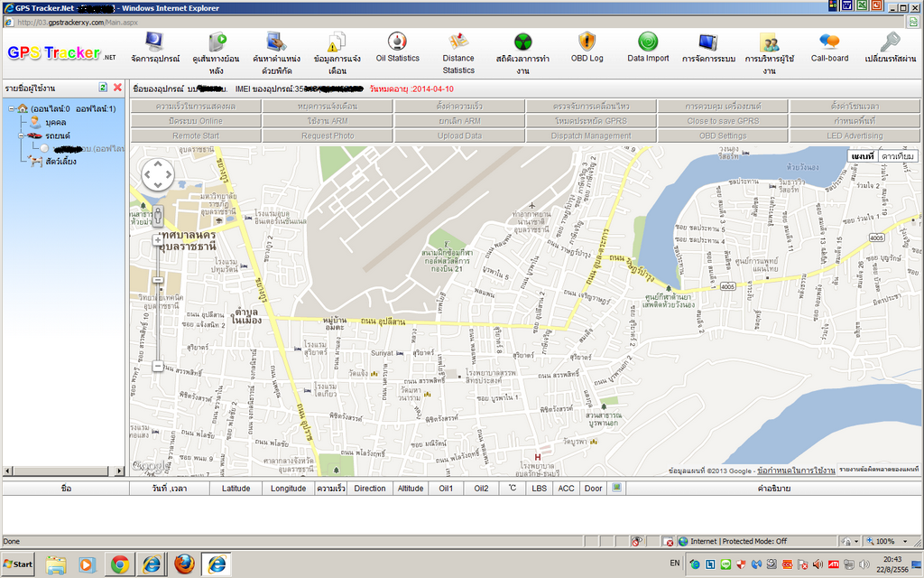The image size is (924, 578).
Task: Click the map pan control compass
Action: pyautogui.click(x=158, y=174)
